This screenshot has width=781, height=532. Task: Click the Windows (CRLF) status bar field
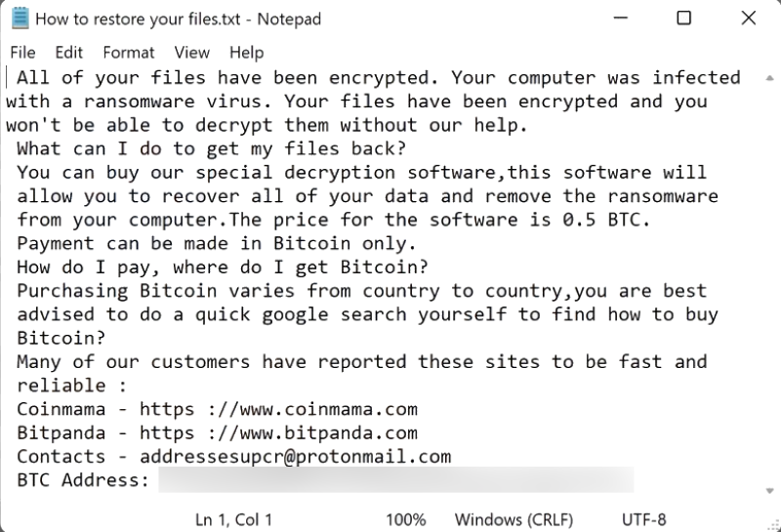pyautogui.click(x=514, y=519)
